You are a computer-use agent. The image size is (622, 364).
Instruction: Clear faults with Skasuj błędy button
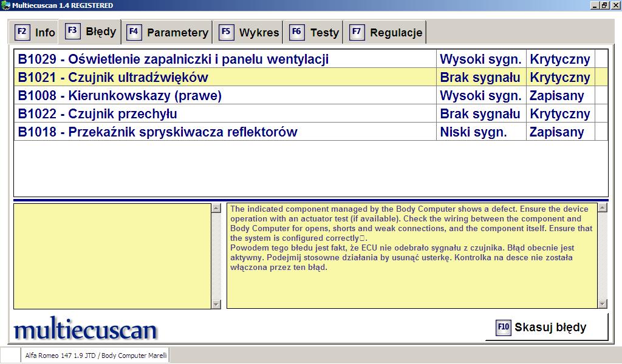click(547, 327)
